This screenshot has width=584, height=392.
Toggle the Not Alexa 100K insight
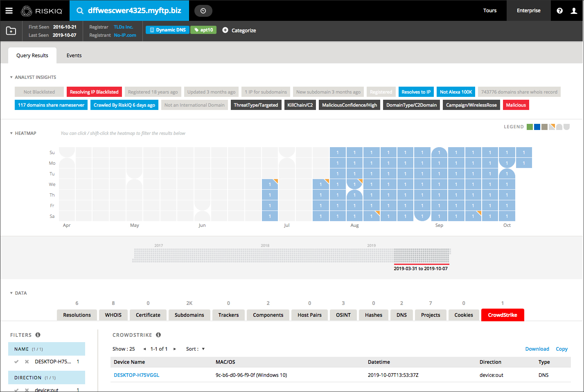[x=456, y=92]
